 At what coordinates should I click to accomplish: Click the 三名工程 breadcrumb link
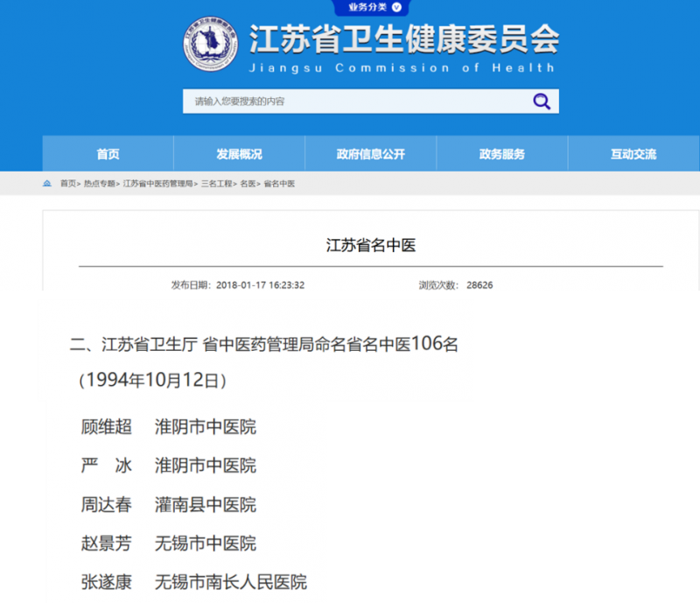[x=217, y=184]
